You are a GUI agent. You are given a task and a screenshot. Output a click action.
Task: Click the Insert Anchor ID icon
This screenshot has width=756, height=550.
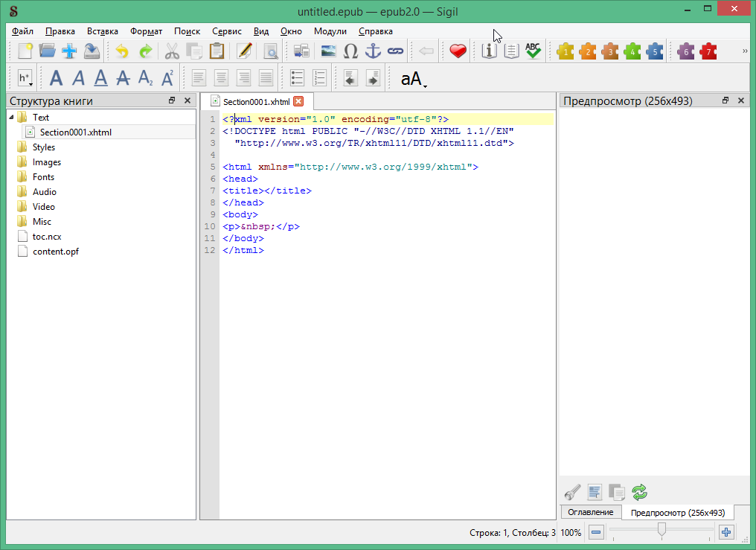[372, 51]
